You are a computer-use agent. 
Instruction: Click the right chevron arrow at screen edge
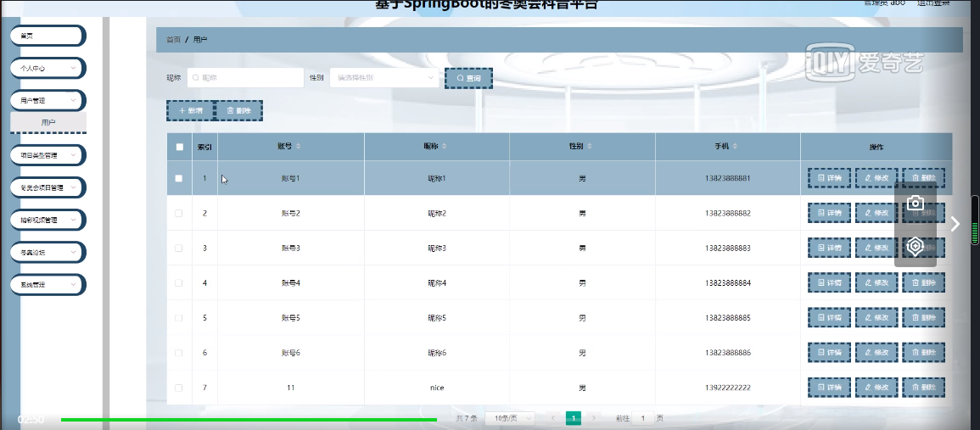[955, 224]
